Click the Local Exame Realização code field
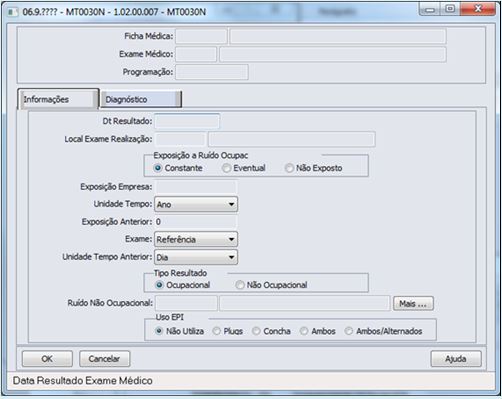The height and width of the screenshot is (399, 502). point(180,139)
